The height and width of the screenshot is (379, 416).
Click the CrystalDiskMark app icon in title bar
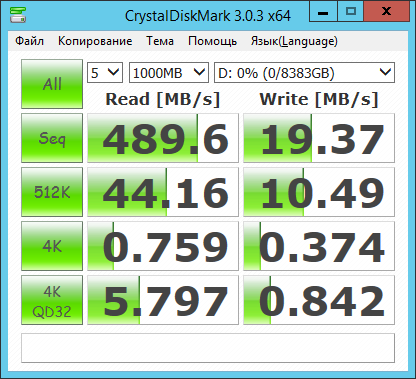pos(18,14)
